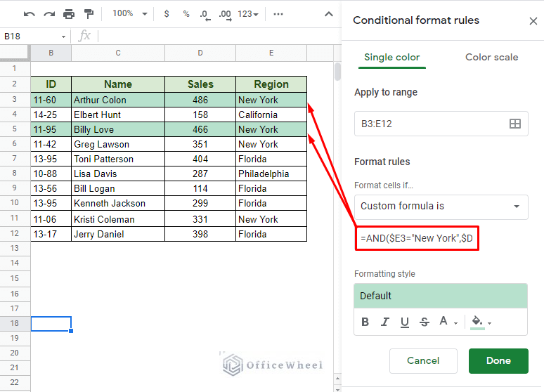This screenshot has width=544, height=392.
Task: Click the Redo arrow icon
Action: pos(48,14)
